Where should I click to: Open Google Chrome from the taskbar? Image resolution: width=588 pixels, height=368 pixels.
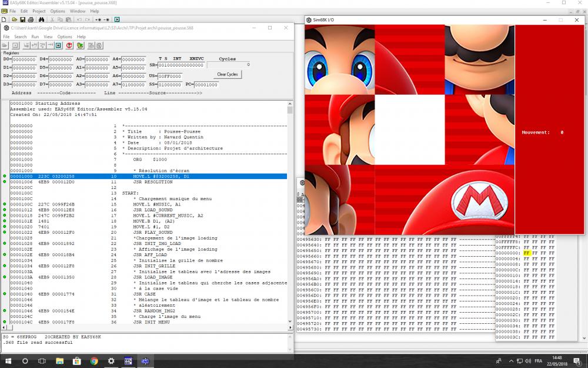pyautogui.click(x=93, y=361)
